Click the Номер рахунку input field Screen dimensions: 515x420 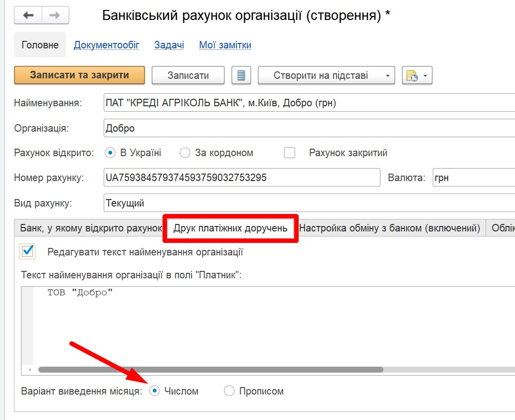242,178
